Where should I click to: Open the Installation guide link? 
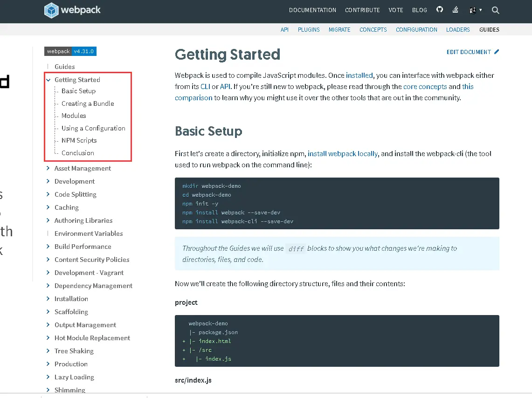tap(71, 299)
